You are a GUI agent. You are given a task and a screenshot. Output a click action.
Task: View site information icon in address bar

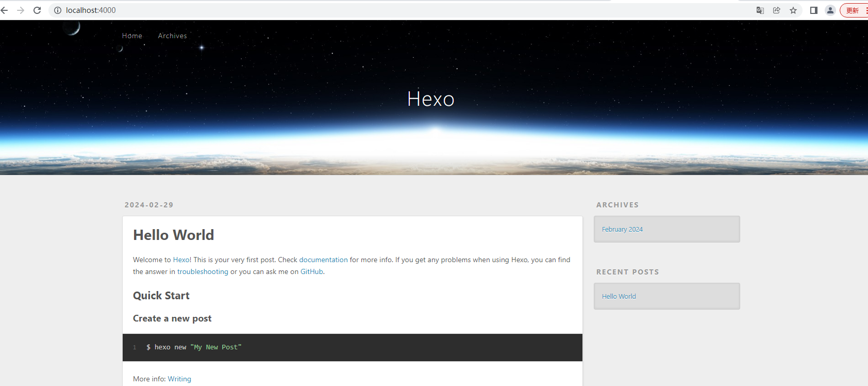pos(58,10)
